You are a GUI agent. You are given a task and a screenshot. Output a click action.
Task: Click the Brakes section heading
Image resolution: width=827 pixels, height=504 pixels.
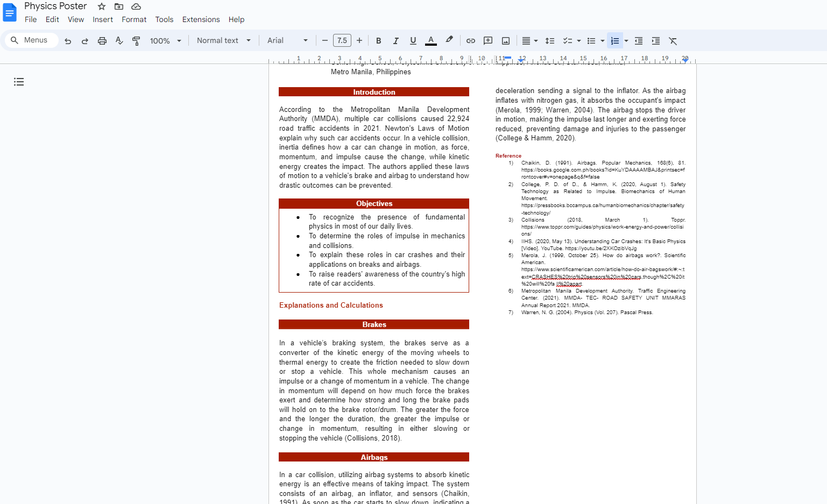pyautogui.click(x=374, y=324)
